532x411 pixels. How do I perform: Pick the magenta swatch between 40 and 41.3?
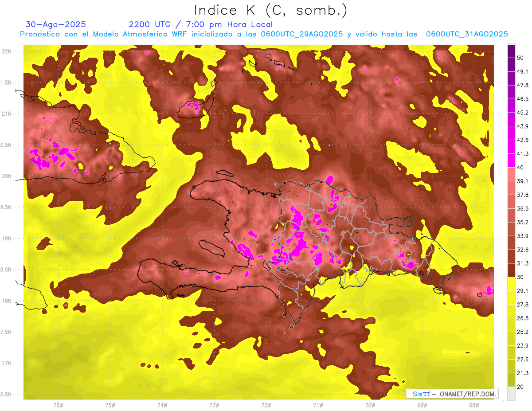(x=511, y=160)
